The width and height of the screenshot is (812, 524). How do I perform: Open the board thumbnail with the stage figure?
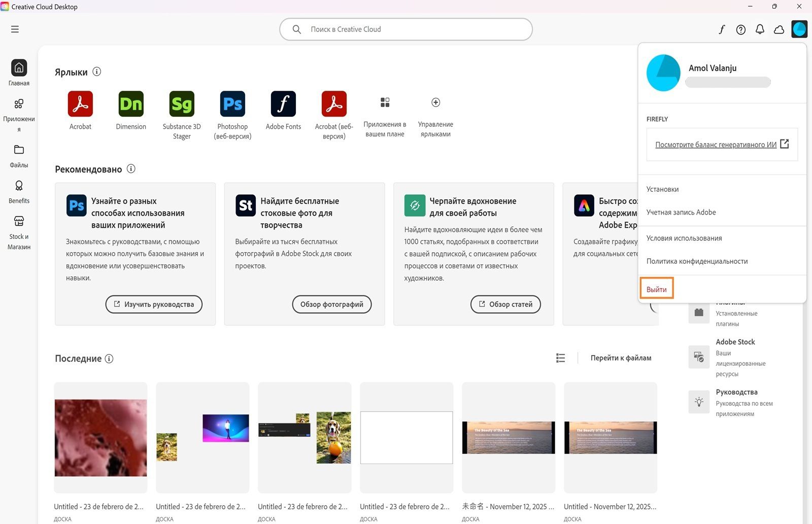coord(202,437)
